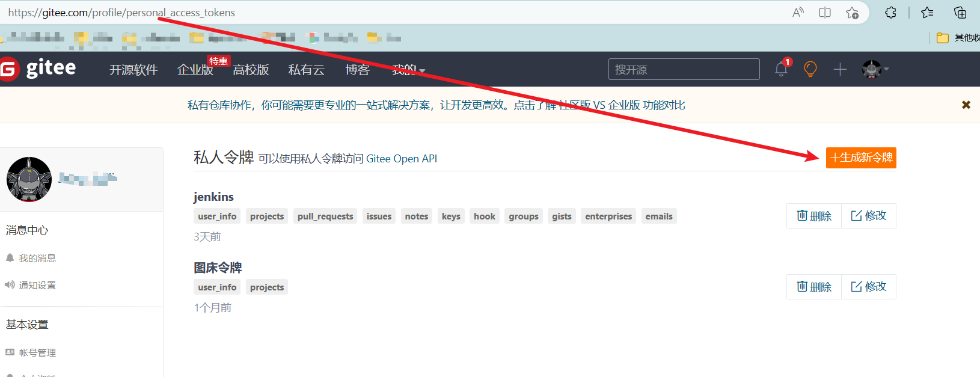
Task: Open 我的消息 in the sidebar
Action: 37,258
